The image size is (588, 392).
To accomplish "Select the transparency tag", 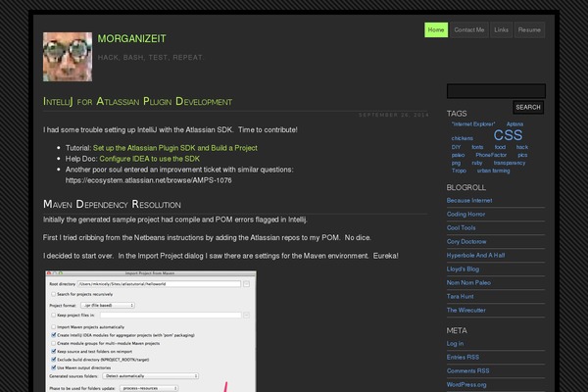I will click(510, 163).
